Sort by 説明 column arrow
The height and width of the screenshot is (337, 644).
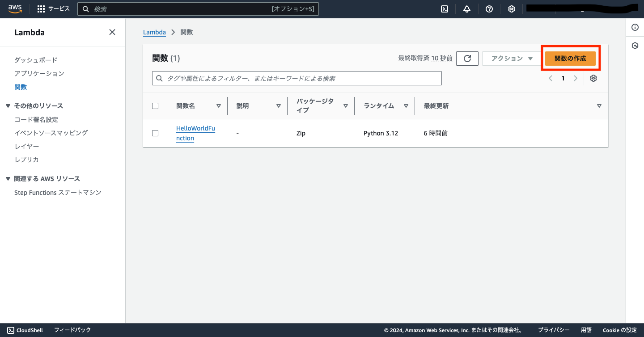(x=279, y=106)
